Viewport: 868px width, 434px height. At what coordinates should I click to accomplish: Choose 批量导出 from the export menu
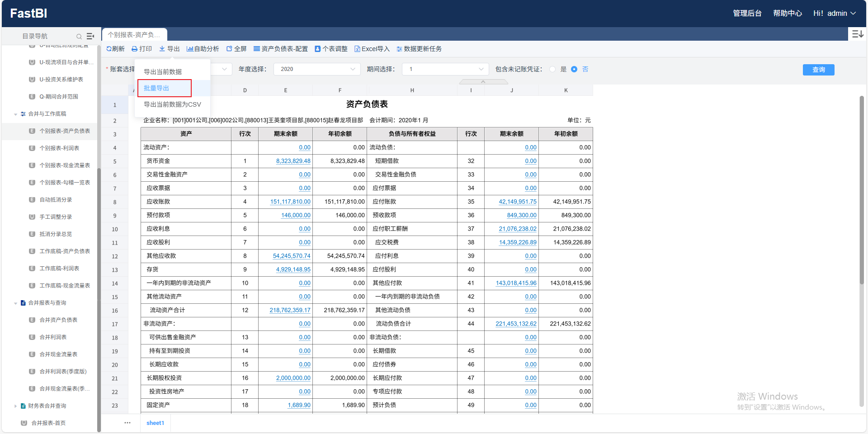click(x=156, y=88)
